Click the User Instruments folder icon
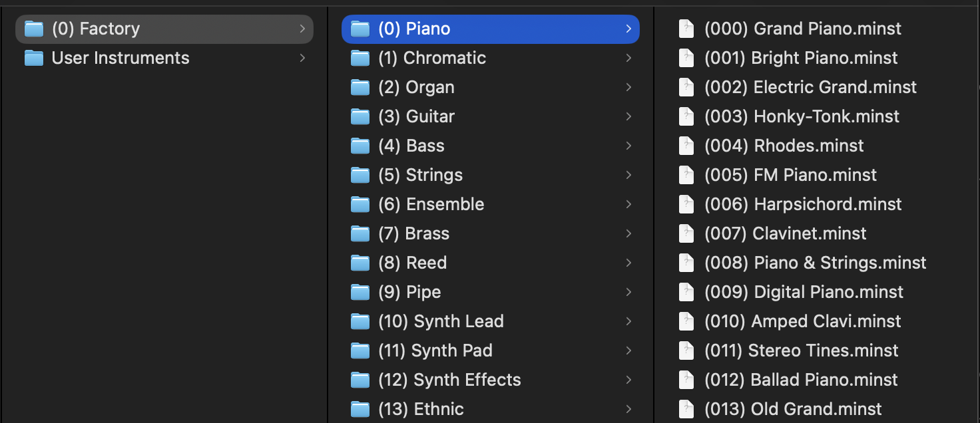980x423 pixels. pos(33,59)
